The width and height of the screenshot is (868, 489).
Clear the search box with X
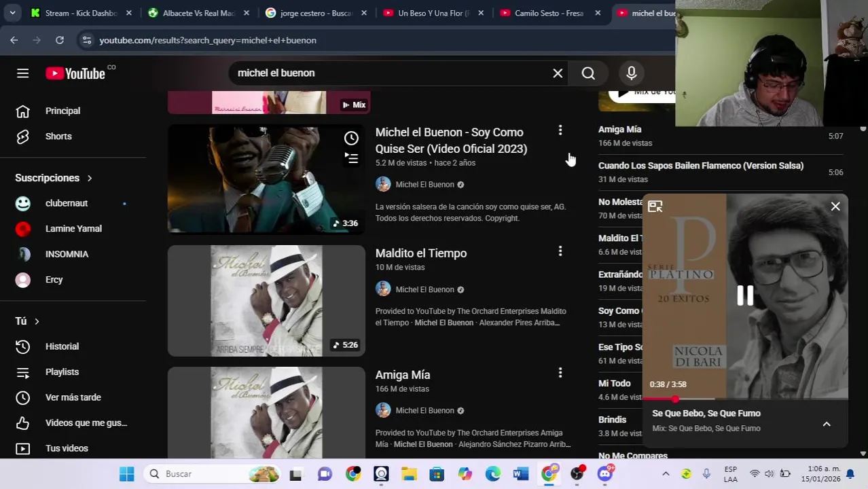coord(558,73)
